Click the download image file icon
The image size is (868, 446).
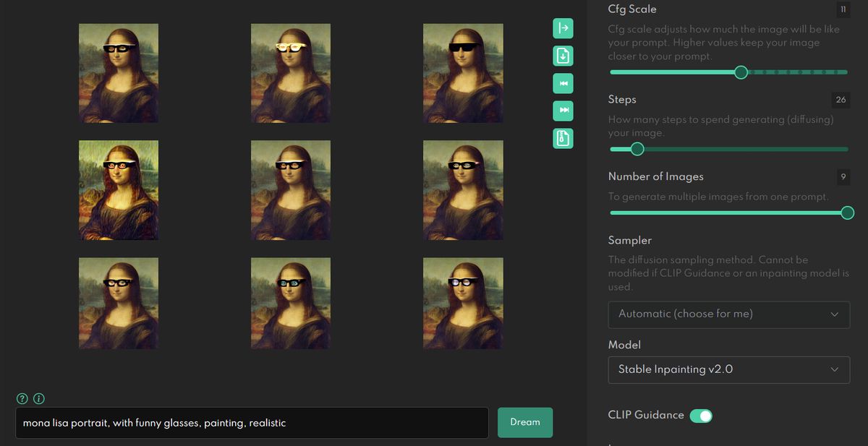pos(563,56)
